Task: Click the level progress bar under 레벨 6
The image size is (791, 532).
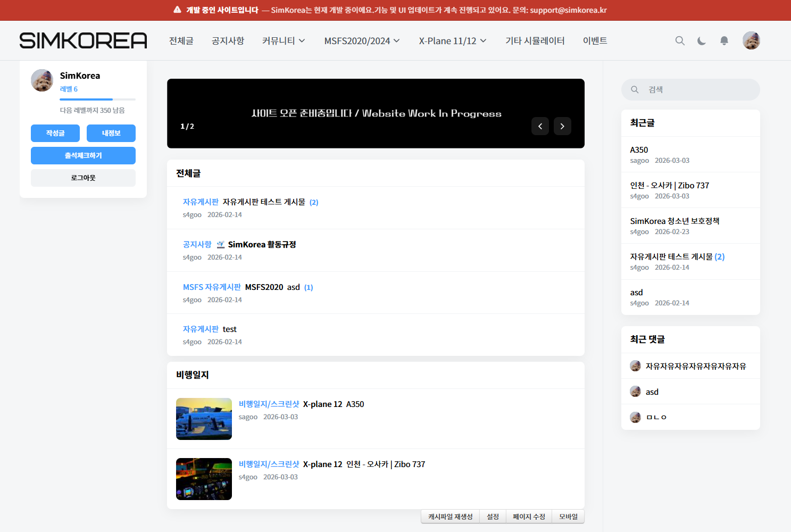Action: [97, 99]
